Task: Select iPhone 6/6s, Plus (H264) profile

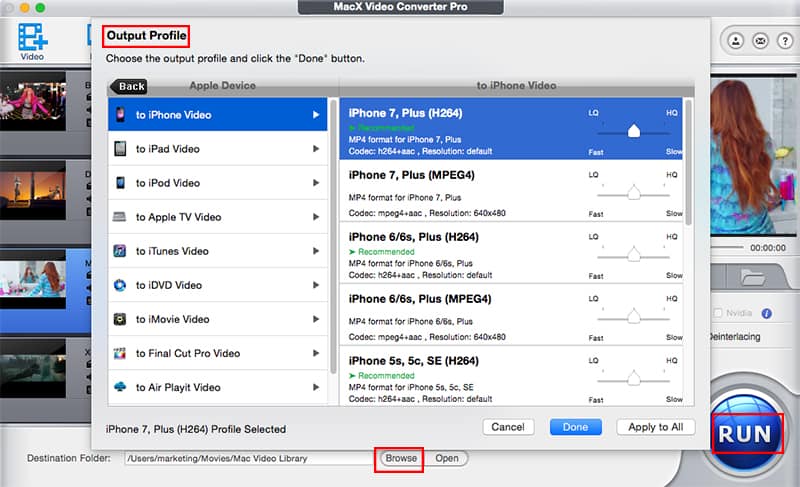Action: click(x=511, y=253)
